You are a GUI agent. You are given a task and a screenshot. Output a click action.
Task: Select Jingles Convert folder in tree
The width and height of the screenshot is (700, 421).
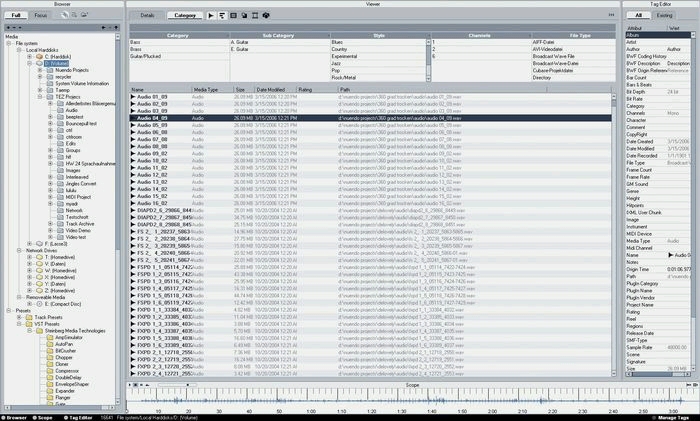click(x=80, y=183)
